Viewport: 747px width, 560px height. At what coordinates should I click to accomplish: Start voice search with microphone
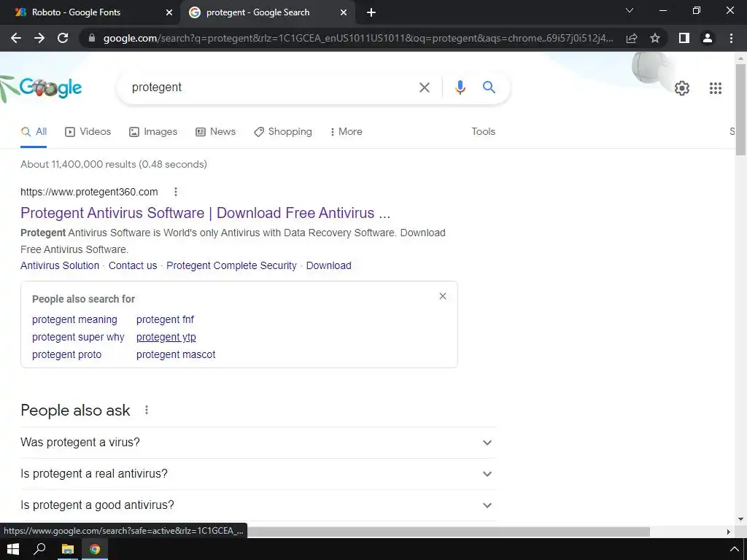coord(460,87)
